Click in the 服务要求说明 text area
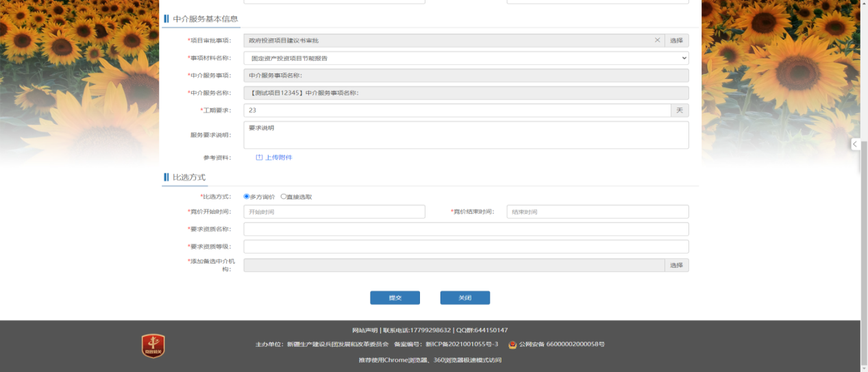The height and width of the screenshot is (372, 868). pos(466,135)
